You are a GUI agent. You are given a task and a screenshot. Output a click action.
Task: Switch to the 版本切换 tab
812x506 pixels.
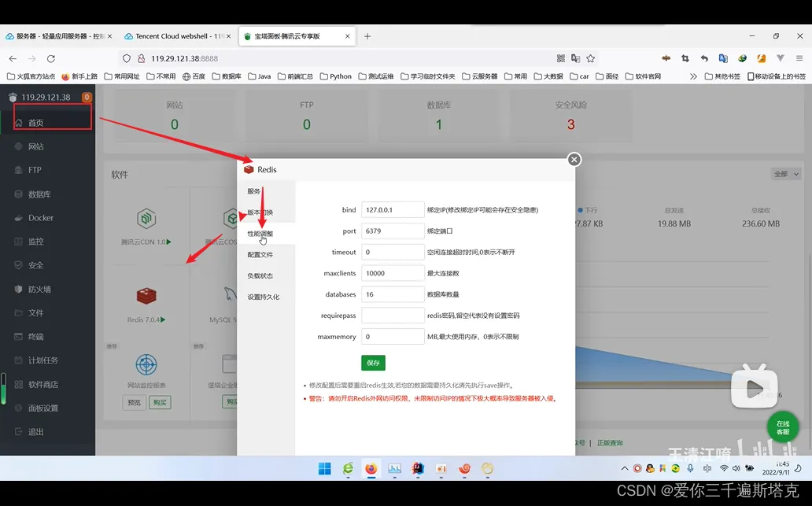click(x=266, y=212)
